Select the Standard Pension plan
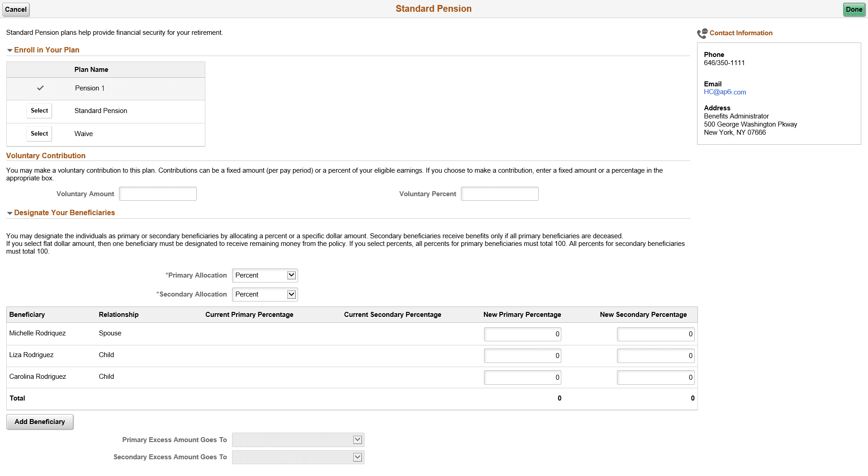The height and width of the screenshot is (476, 868). click(39, 110)
